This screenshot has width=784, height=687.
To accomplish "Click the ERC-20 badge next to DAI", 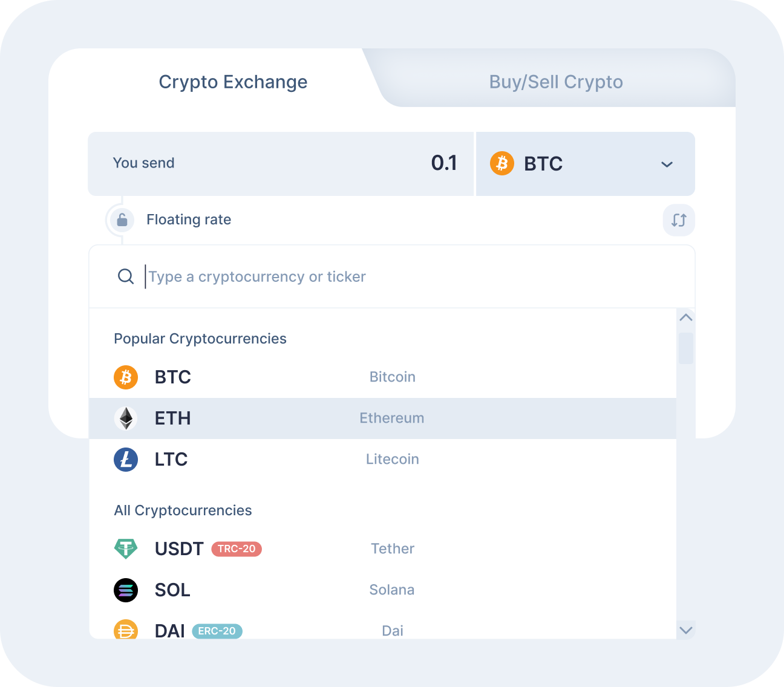I will 217,631.
